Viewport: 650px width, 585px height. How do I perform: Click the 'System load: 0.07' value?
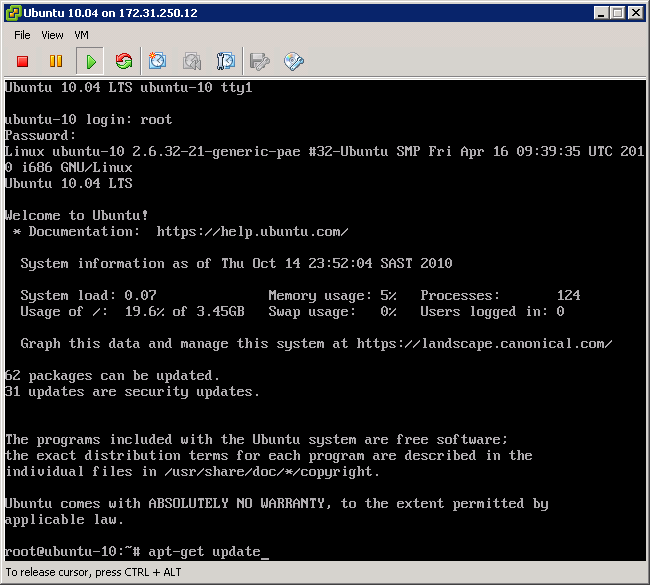click(x=89, y=295)
